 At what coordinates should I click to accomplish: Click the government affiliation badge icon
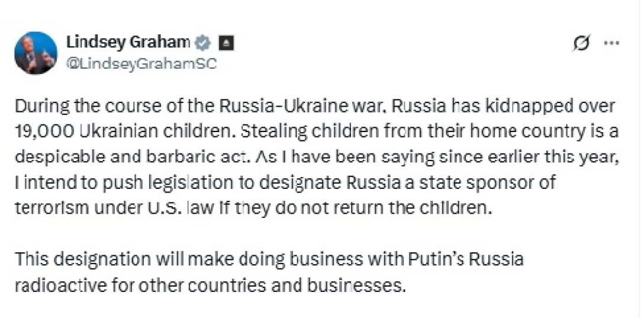[227, 43]
